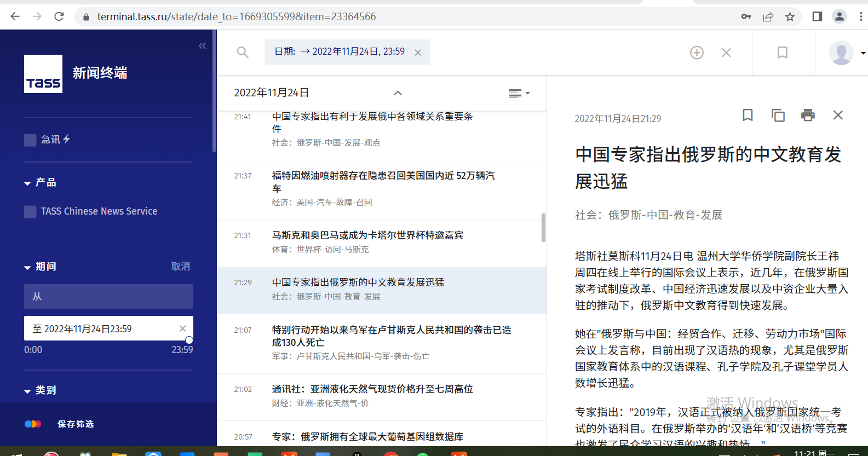Viewport: 868px width, 456px height.
Task: Close the article reading pane
Action: coord(838,115)
